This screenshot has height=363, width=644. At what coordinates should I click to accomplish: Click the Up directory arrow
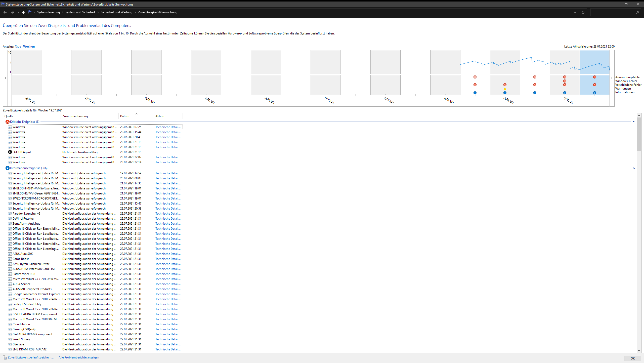click(x=24, y=12)
